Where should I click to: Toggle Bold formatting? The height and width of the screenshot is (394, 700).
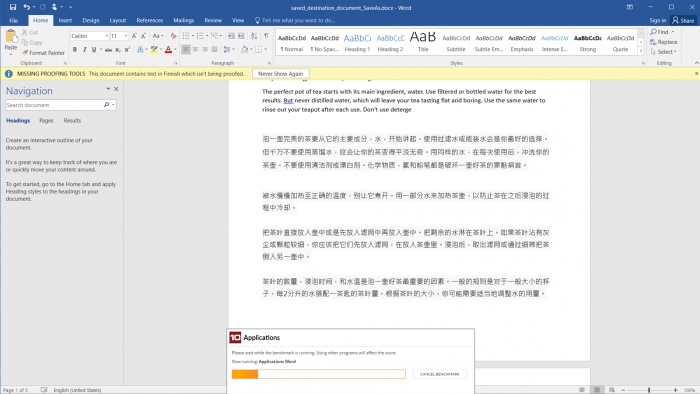(75, 50)
